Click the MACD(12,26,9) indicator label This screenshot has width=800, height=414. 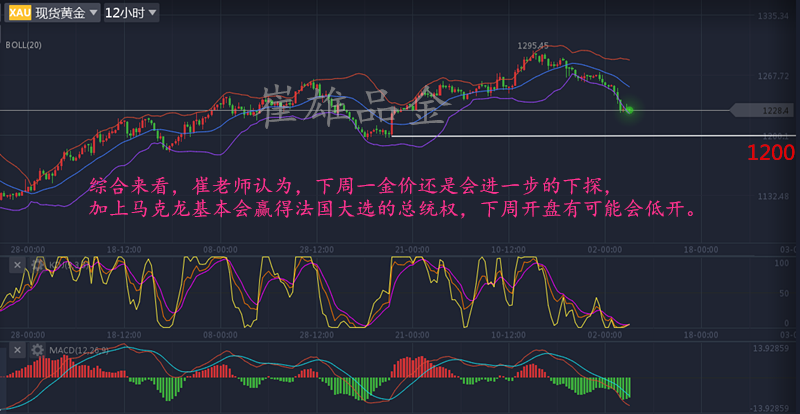78,350
